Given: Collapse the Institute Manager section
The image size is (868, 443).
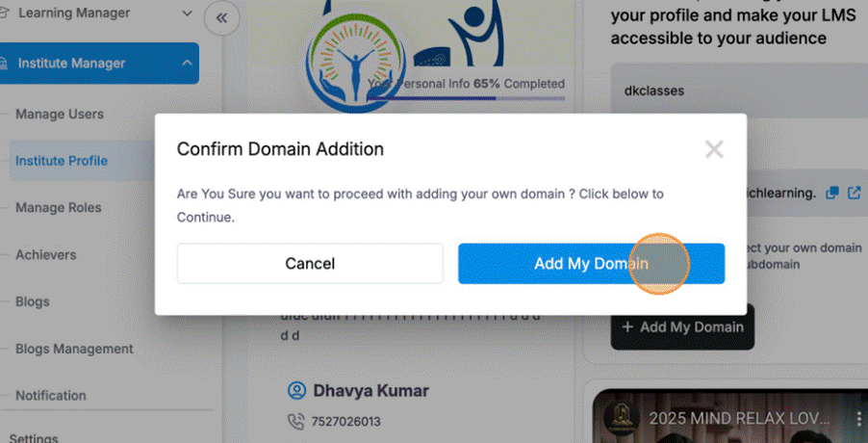Looking at the screenshot, I should (186, 64).
